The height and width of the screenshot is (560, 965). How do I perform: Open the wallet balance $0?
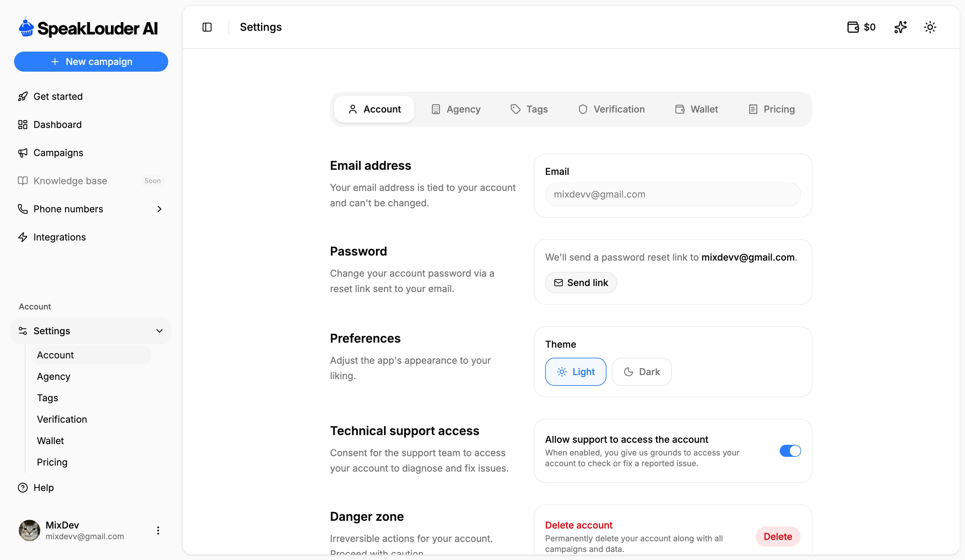tap(861, 27)
